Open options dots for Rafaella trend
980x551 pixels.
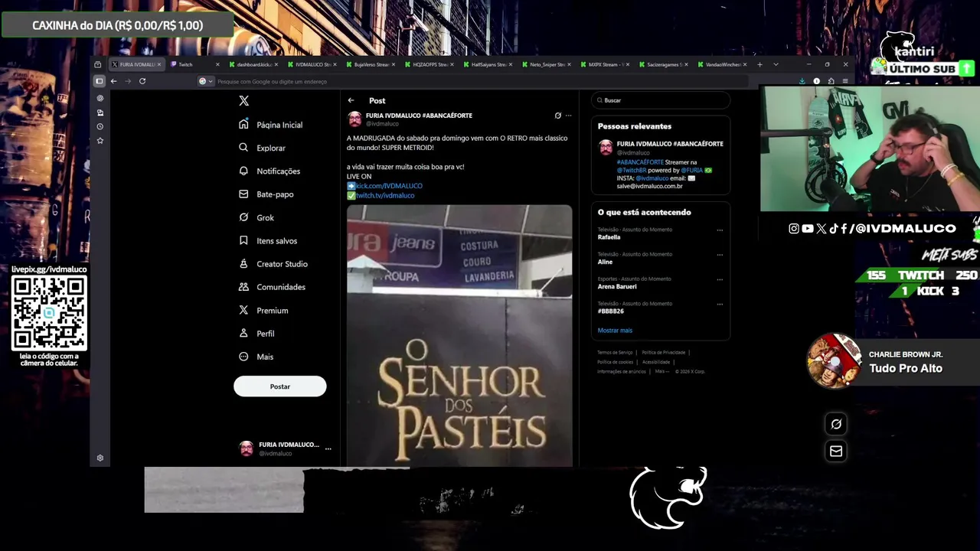[720, 230]
